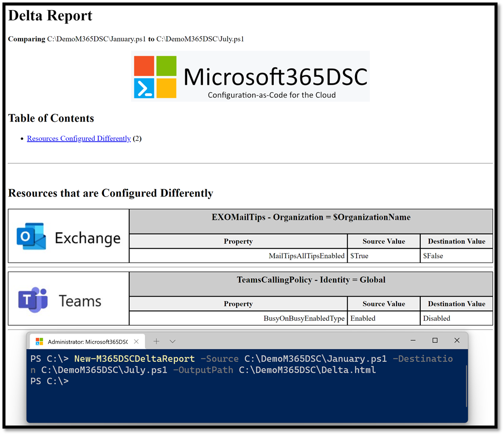504x435 pixels.
Task: Close the Administrator: Microsoft365DSC tab
Action: (x=136, y=341)
